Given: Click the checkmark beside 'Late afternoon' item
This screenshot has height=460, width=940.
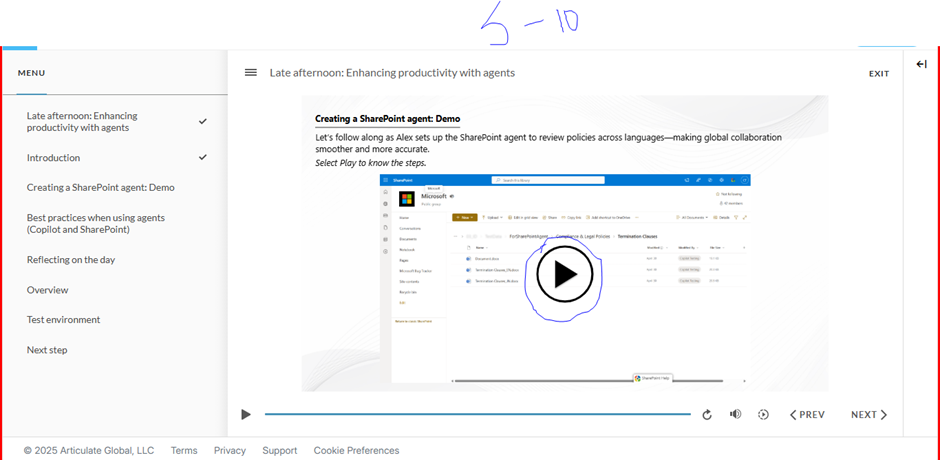Looking at the screenshot, I should (203, 121).
